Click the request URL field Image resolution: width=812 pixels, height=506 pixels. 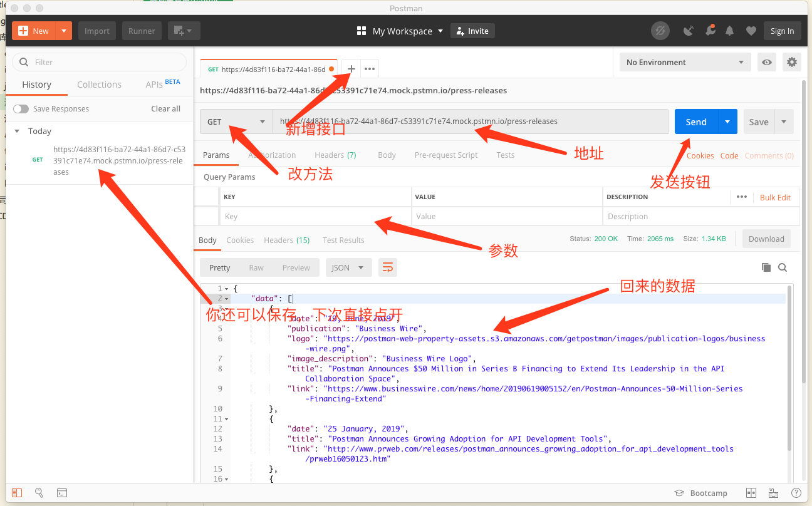[470, 121]
